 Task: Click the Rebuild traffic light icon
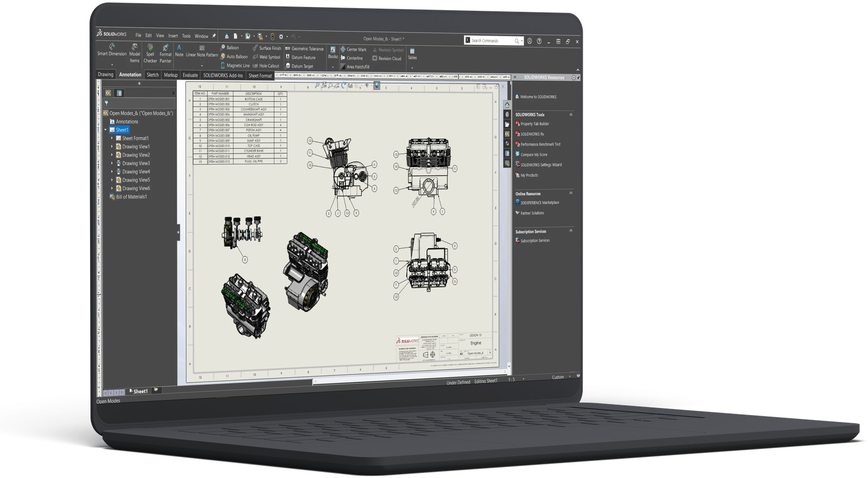(x=272, y=37)
